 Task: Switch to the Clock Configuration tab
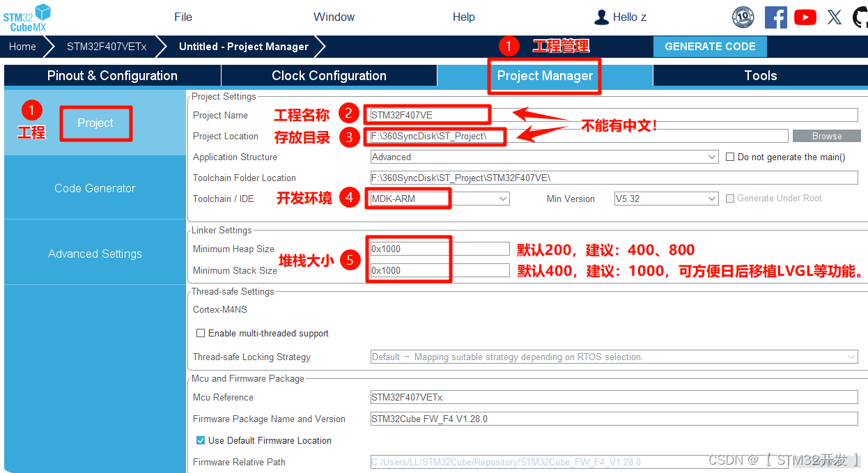click(329, 76)
